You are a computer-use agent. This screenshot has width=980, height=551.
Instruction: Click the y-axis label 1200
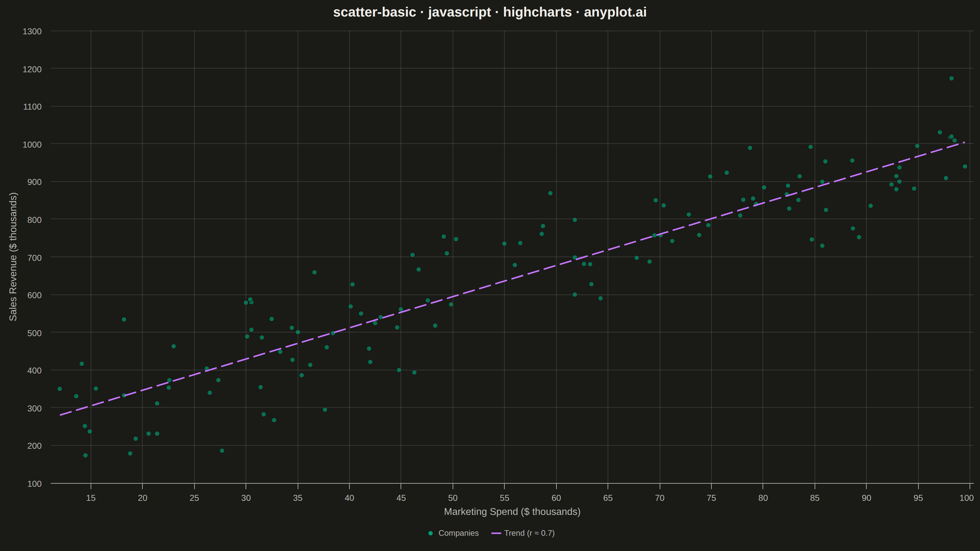32,69
